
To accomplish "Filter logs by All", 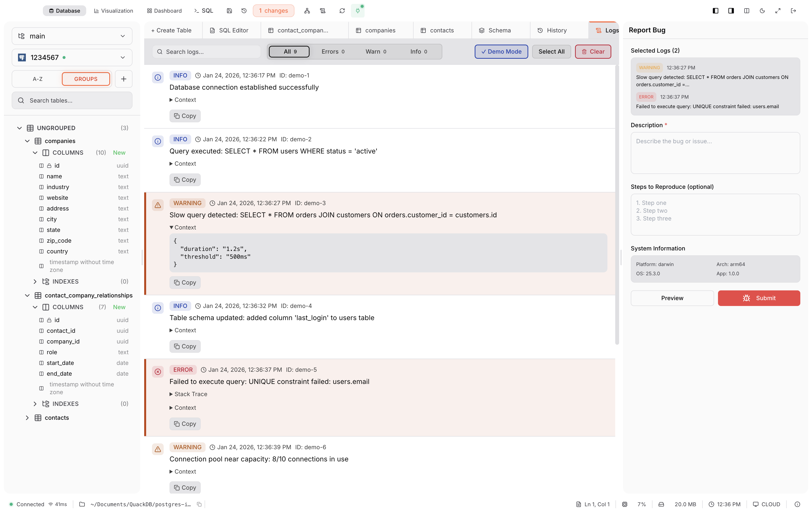I will click(x=289, y=52).
